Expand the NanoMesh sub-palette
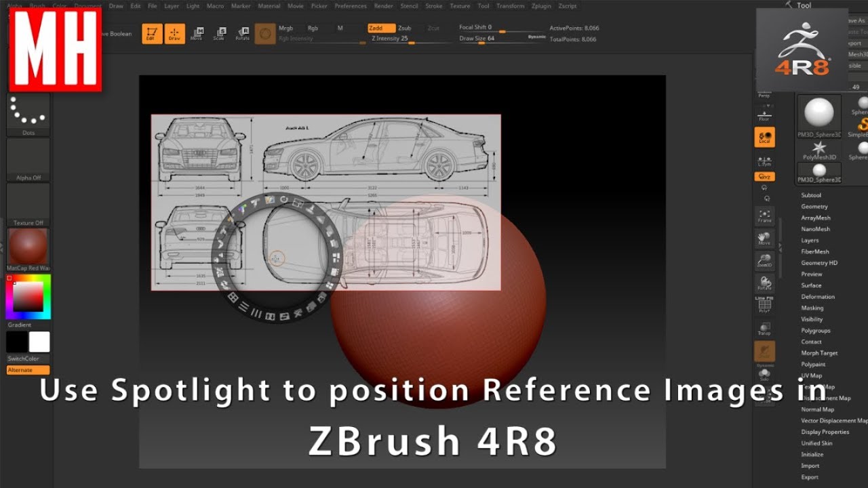The width and height of the screenshot is (868, 488). (x=816, y=229)
